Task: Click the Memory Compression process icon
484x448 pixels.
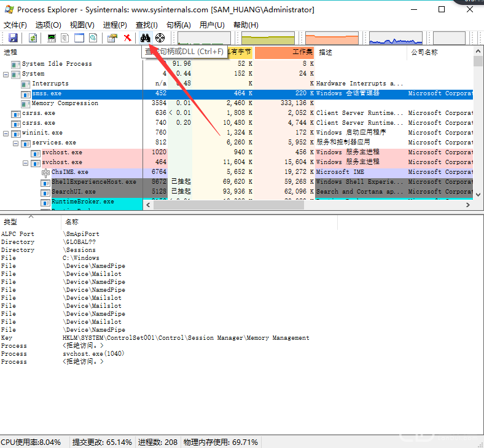Action: tap(25, 104)
